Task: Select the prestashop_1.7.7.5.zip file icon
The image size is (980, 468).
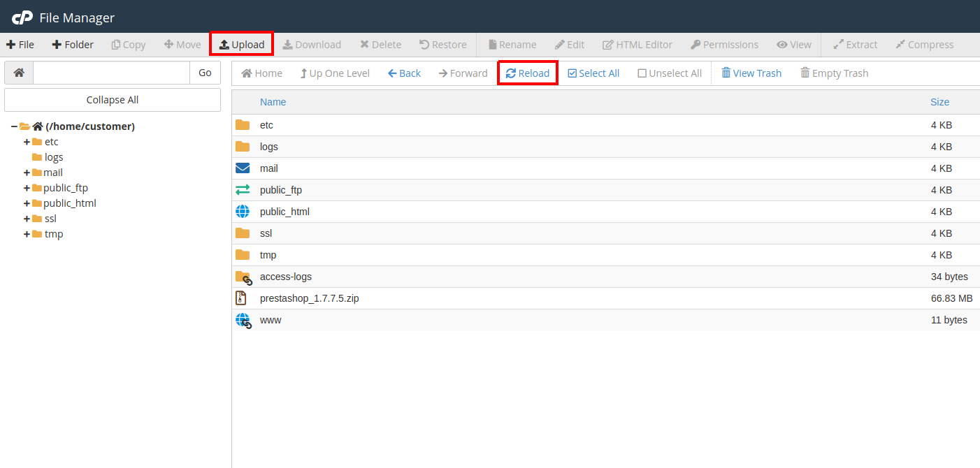Action: point(241,298)
